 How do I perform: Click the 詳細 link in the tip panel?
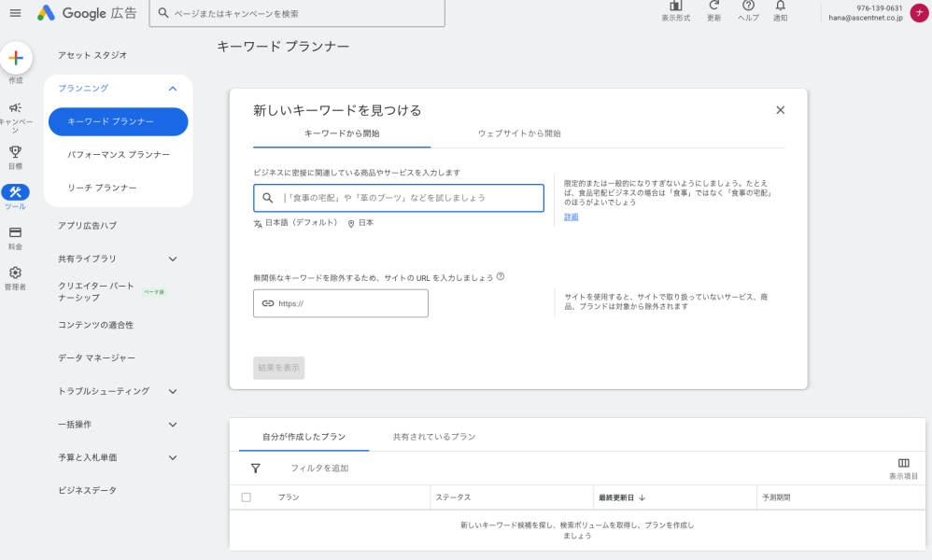tap(571, 216)
